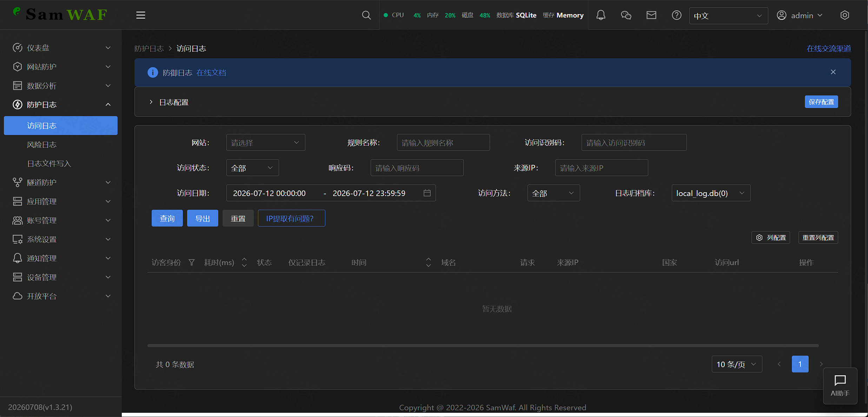Go to the previous page arrow
Viewport: 868px width, 417px height.
pos(779,364)
